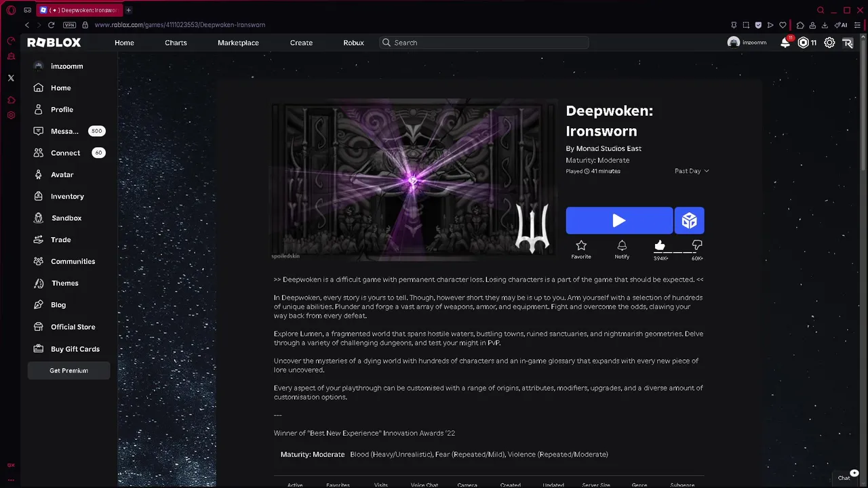
Task: Like the game with thumbs-up
Action: point(660,246)
